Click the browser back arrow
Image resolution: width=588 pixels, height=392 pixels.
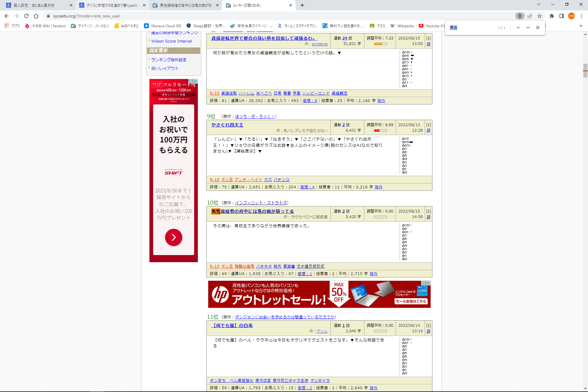(7, 16)
